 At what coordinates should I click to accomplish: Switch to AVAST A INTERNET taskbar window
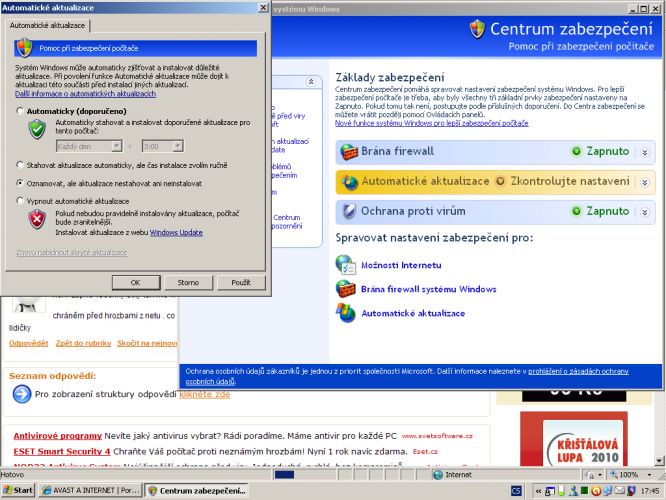click(91, 490)
